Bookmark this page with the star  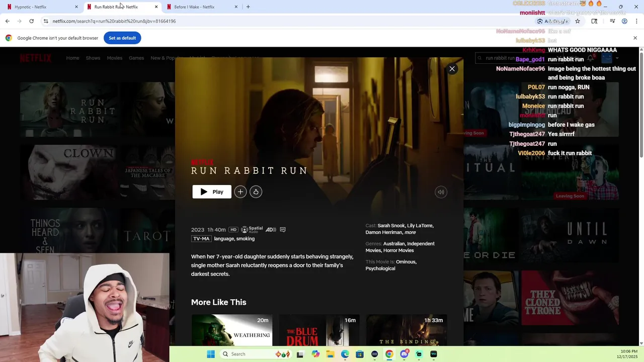point(578,21)
